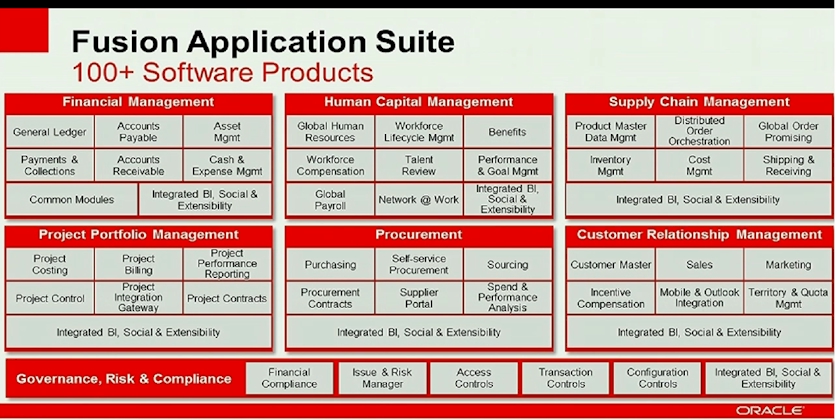Viewport: 837px width, 420px height.
Task: Select the Marketing cell
Action: tap(788, 264)
